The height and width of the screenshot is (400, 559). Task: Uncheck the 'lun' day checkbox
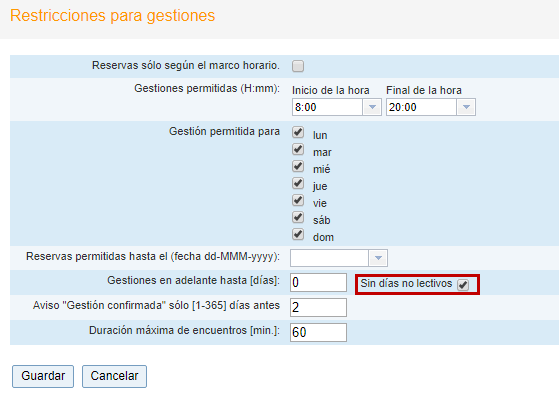coord(298,132)
